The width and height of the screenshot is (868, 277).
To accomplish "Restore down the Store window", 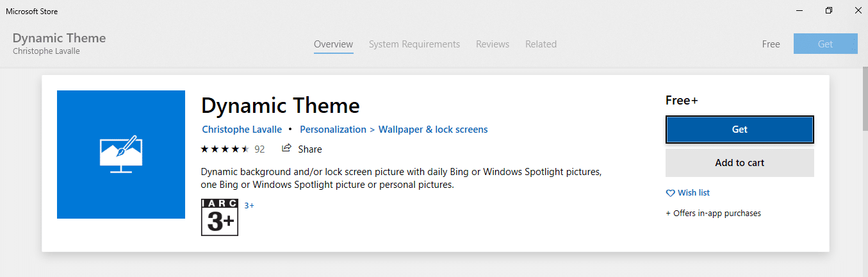I will click(829, 11).
